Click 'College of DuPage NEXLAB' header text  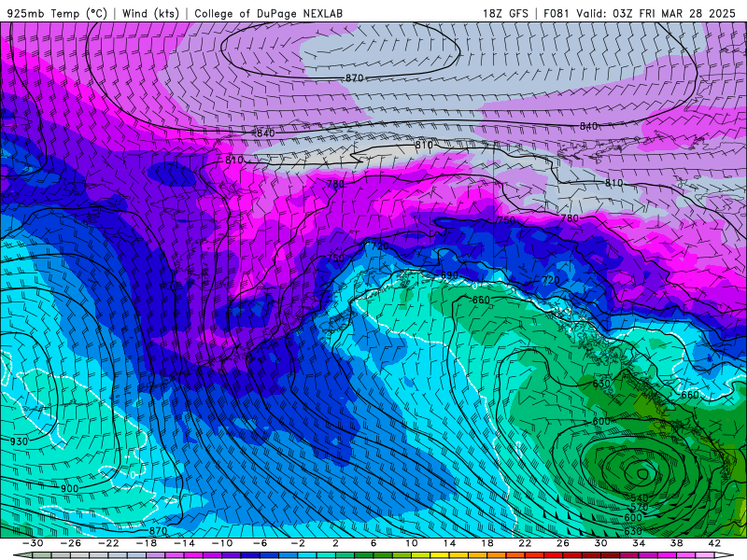(268, 13)
